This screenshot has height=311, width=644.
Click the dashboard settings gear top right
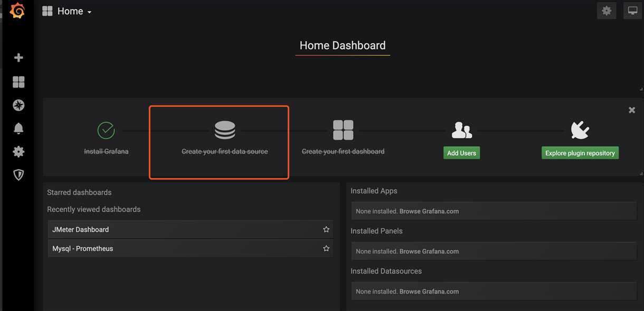[607, 11]
